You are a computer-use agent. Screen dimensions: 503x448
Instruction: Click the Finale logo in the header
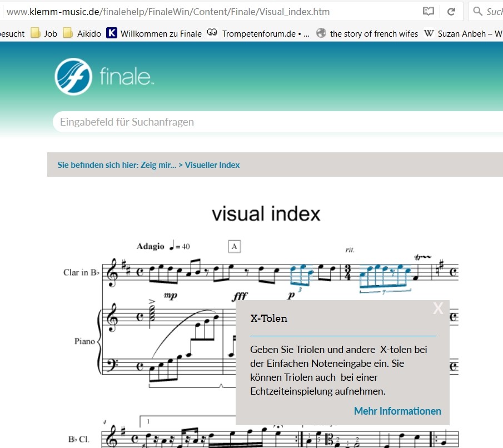pyautogui.click(x=104, y=76)
